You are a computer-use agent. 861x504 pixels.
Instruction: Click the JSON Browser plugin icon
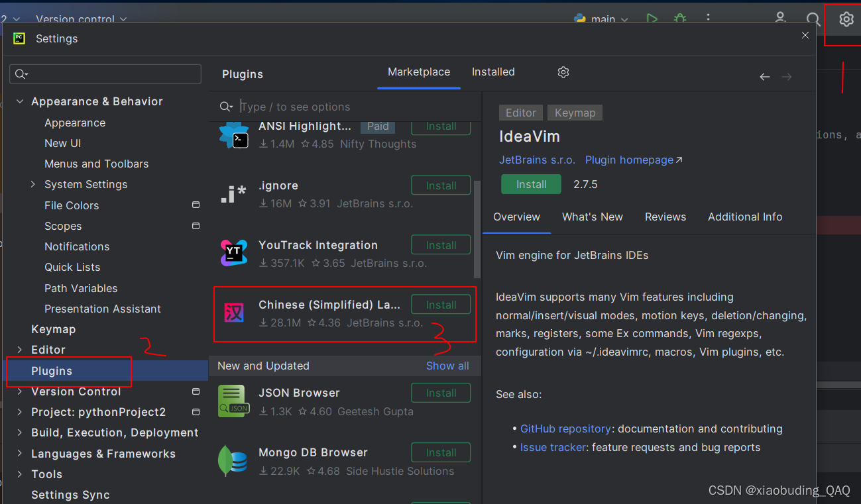click(233, 401)
